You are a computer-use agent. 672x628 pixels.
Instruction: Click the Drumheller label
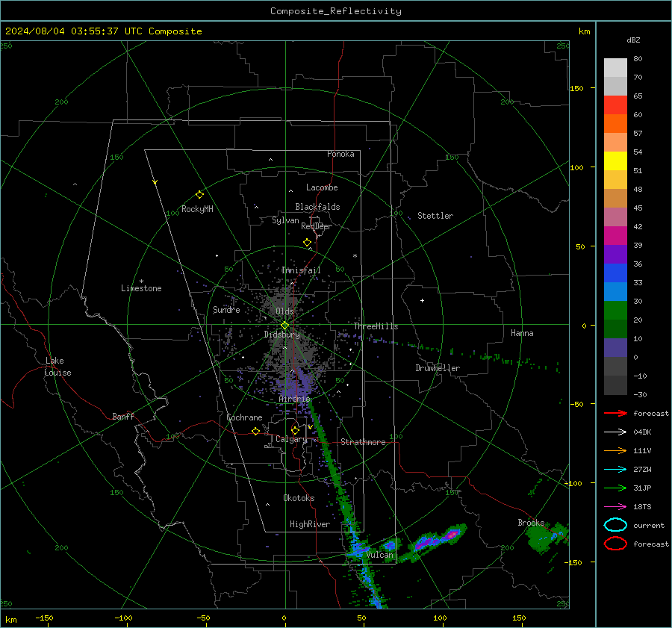pyautogui.click(x=438, y=368)
